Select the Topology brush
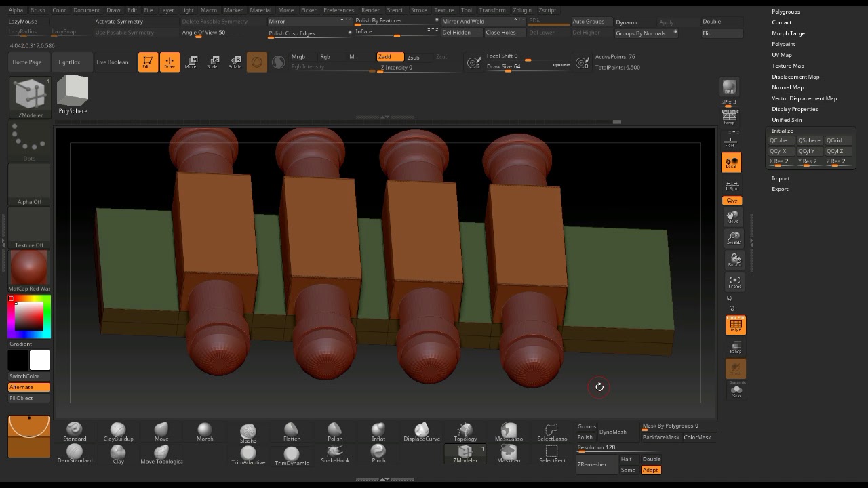Screen dimensions: 868x488 pos(465,432)
